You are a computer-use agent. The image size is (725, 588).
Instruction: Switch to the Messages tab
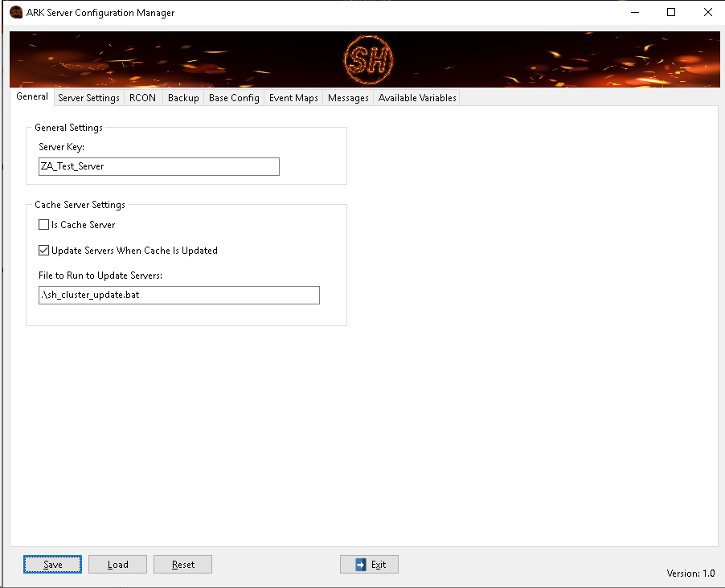(x=348, y=98)
